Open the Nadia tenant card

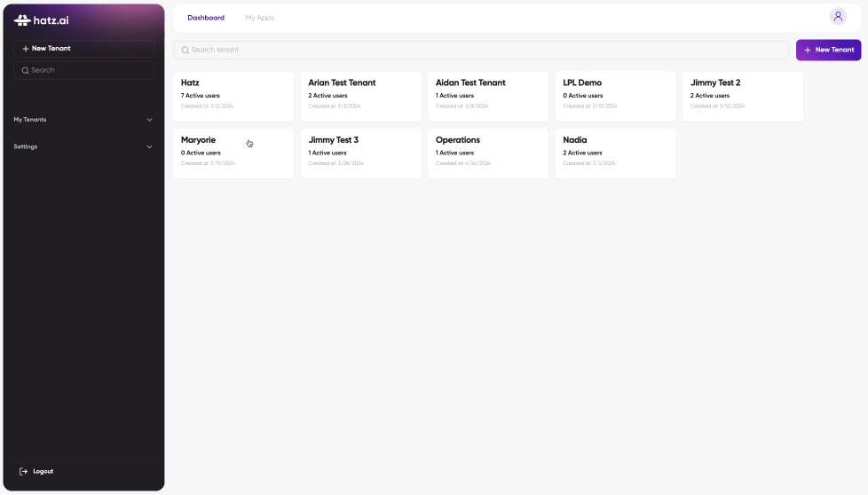(616, 153)
